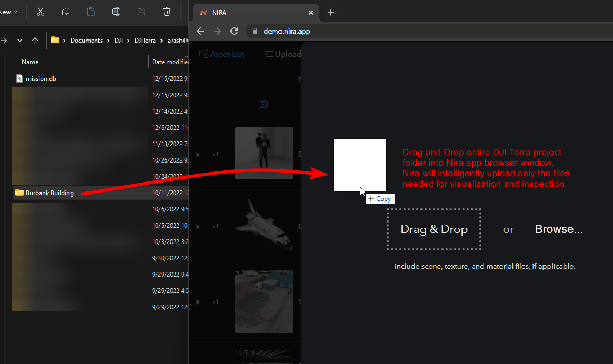Click the Delete trash can icon
This screenshot has height=364, width=613.
pyautogui.click(x=167, y=12)
